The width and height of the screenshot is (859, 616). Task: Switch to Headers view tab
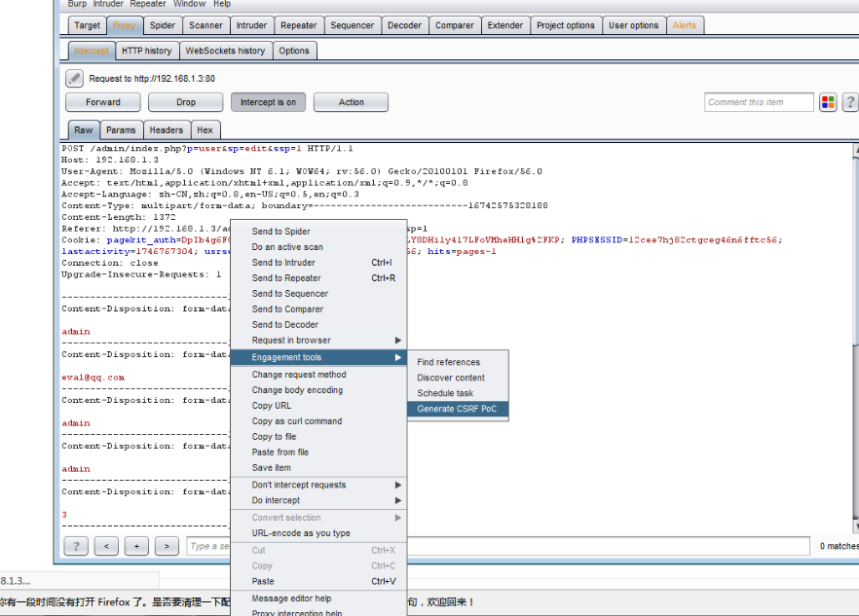(x=166, y=129)
